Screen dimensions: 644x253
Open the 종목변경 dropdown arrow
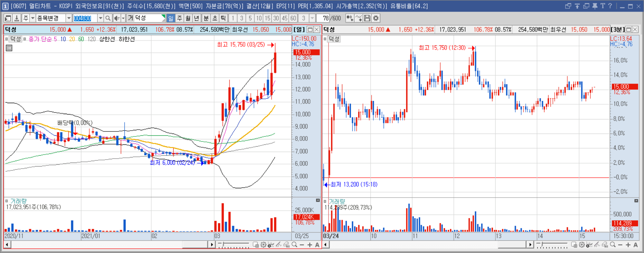[69, 18]
